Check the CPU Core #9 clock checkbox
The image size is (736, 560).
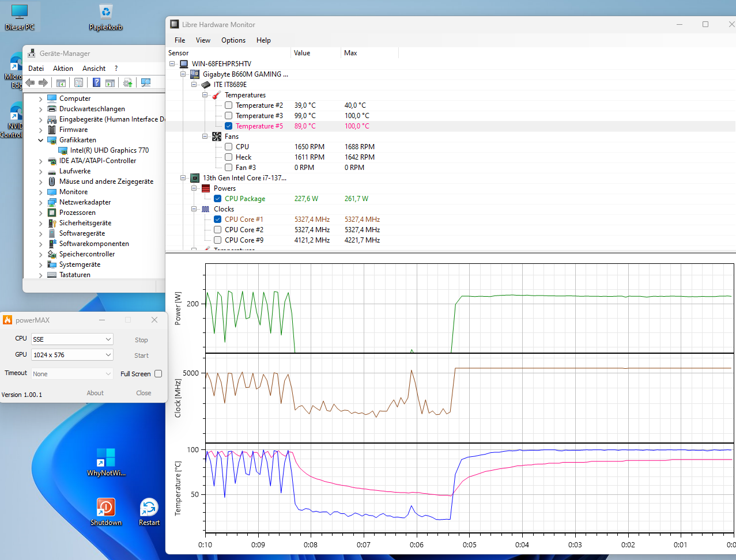[x=217, y=240]
